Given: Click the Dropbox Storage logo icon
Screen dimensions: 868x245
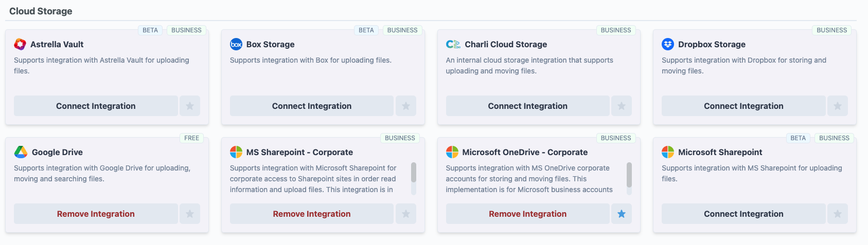Looking at the screenshot, I should (668, 44).
